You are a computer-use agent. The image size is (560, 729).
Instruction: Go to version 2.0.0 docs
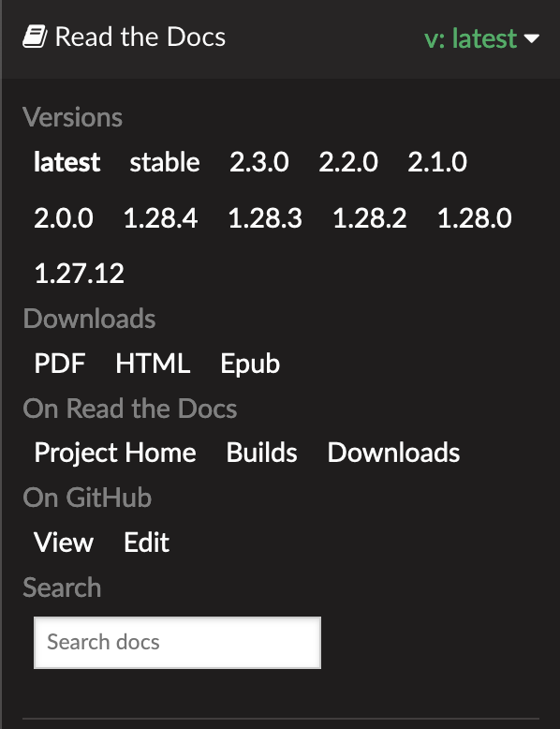tap(64, 218)
